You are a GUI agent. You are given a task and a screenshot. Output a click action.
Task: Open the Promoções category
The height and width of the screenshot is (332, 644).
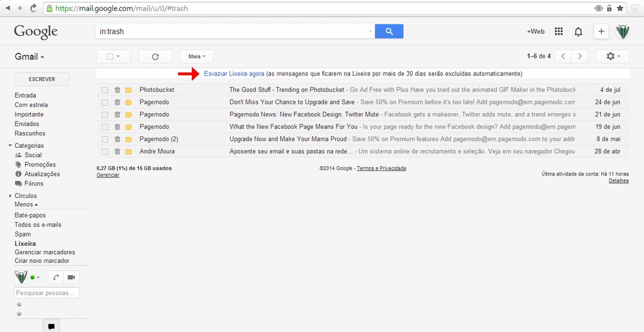(x=40, y=164)
